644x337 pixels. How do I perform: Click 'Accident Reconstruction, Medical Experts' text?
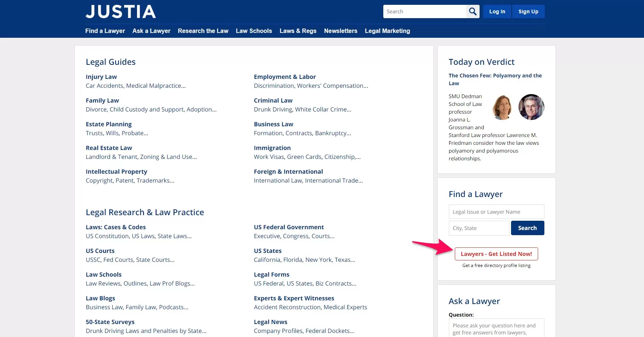pyautogui.click(x=310, y=307)
